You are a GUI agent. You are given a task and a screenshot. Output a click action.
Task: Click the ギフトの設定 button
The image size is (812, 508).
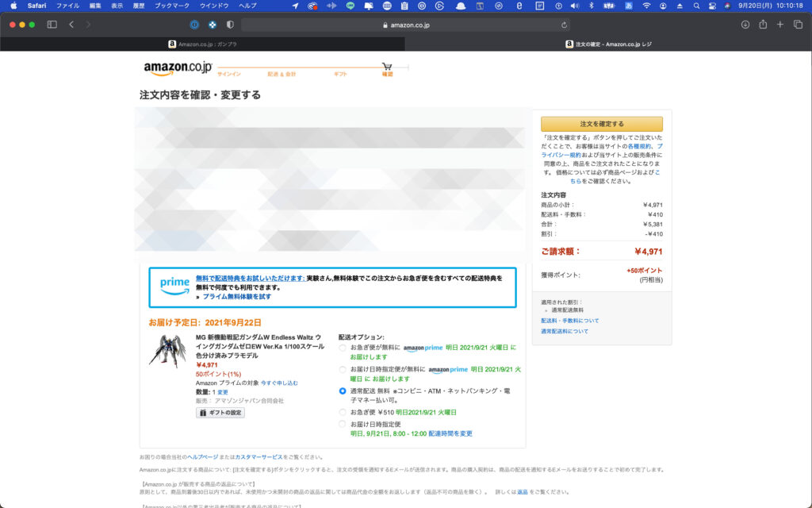(220, 413)
